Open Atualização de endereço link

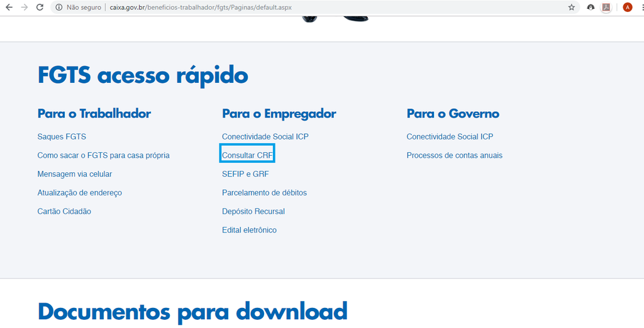[x=80, y=193]
